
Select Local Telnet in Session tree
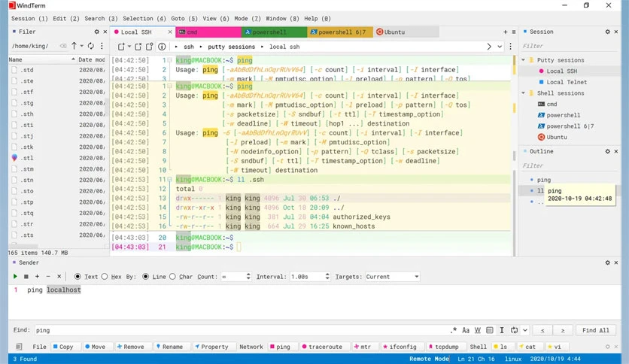coord(566,82)
